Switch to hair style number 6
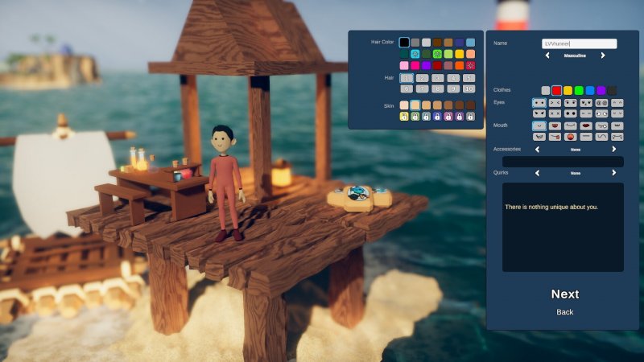The image size is (644, 362). [407, 88]
